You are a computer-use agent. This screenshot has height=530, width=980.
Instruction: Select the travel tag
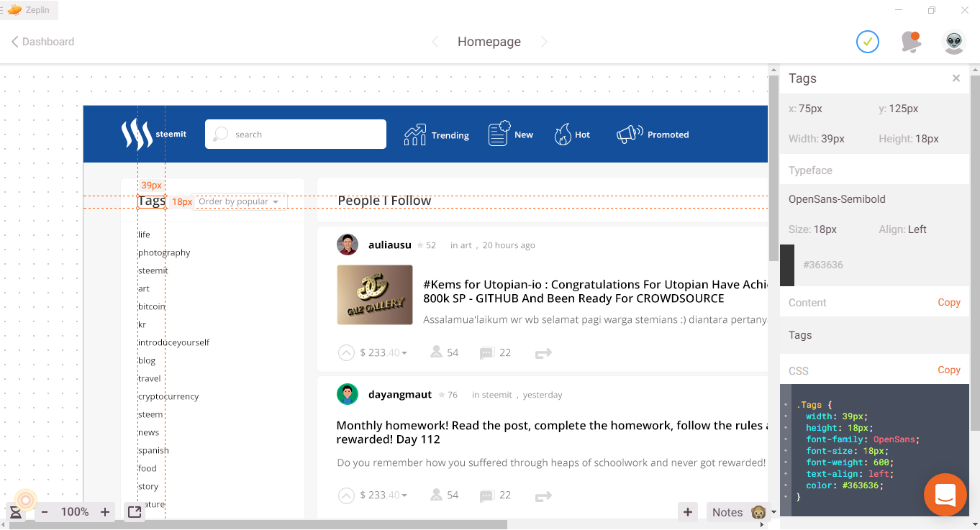click(x=150, y=378)
